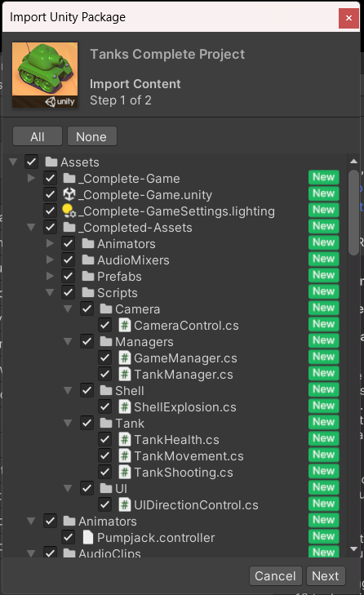Select the ShellExplosion.cs row label
This screenshot has height=595, width=364.
pos(185,406)
